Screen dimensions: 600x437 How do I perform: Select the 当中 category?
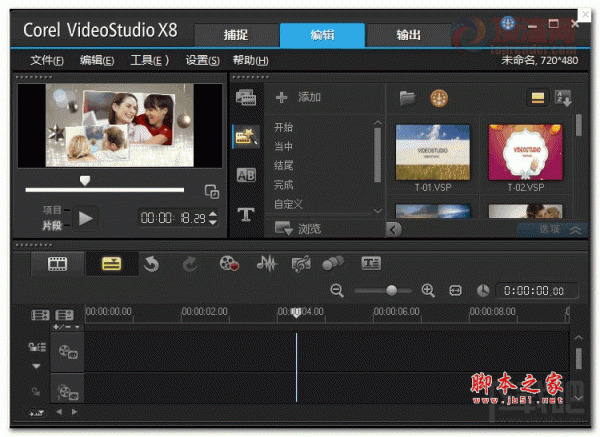coord(284,146)
